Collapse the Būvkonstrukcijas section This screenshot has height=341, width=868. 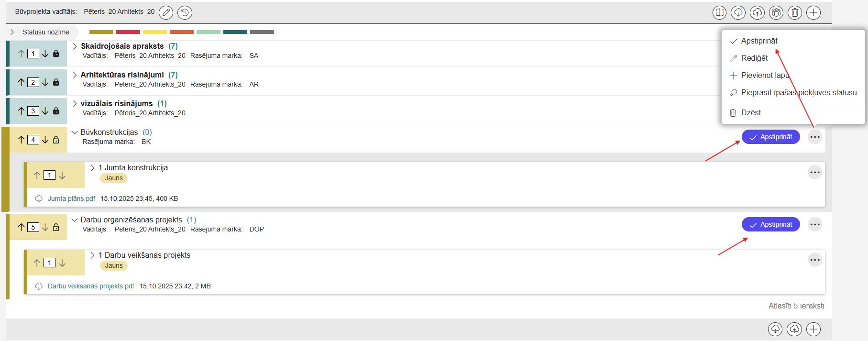(x=75, y=132)
